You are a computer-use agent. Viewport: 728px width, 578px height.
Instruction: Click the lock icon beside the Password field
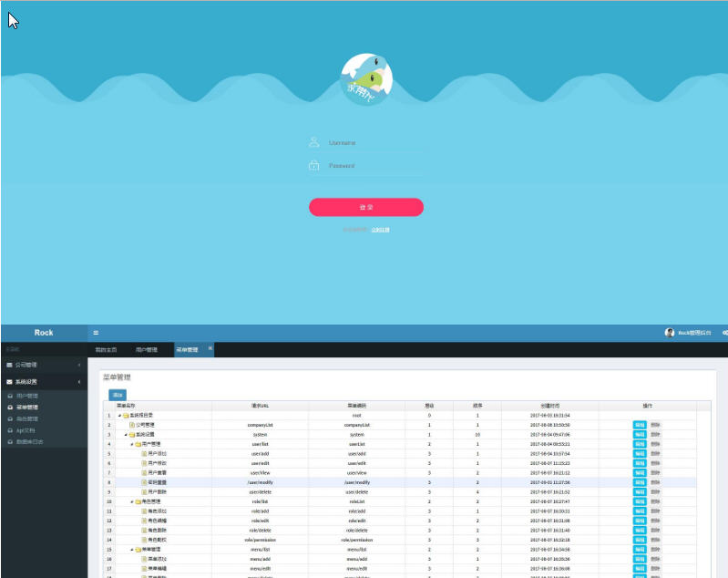[x=313, y=165]
